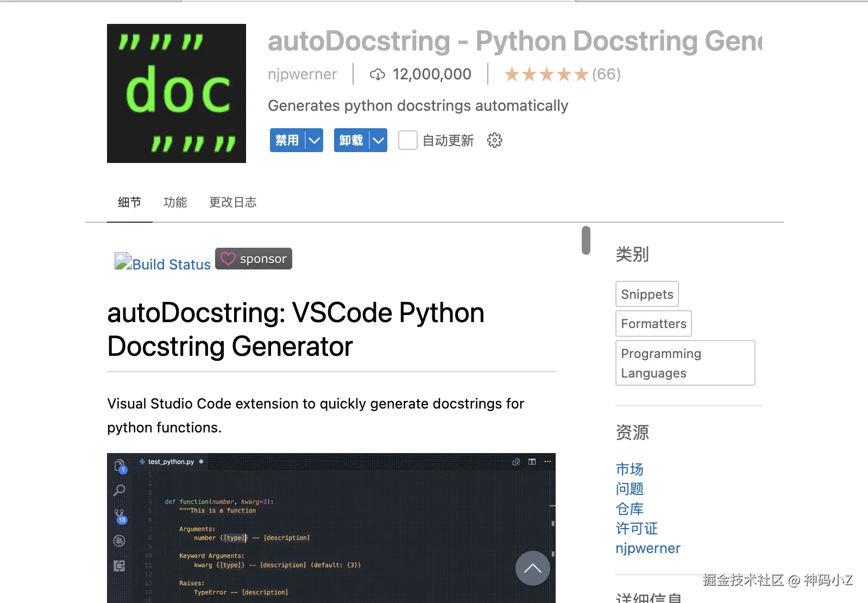The width and height of the screenshot is (868, 603).
Task: Click the search icon in demo screenshot
Action: [119, 490]
